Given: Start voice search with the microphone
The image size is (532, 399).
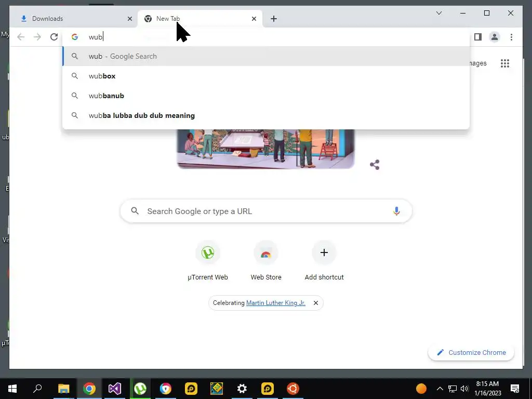Looking at the screenshot, I should pyautogui.click(x=396, y=211).
